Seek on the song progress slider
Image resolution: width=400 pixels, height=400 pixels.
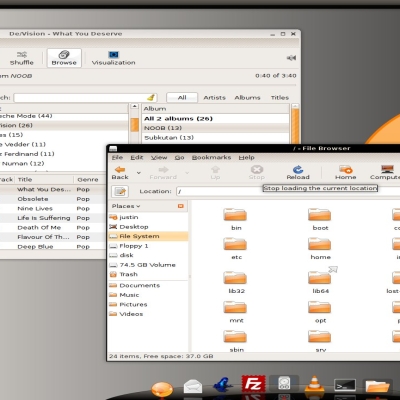coord(148,85)
